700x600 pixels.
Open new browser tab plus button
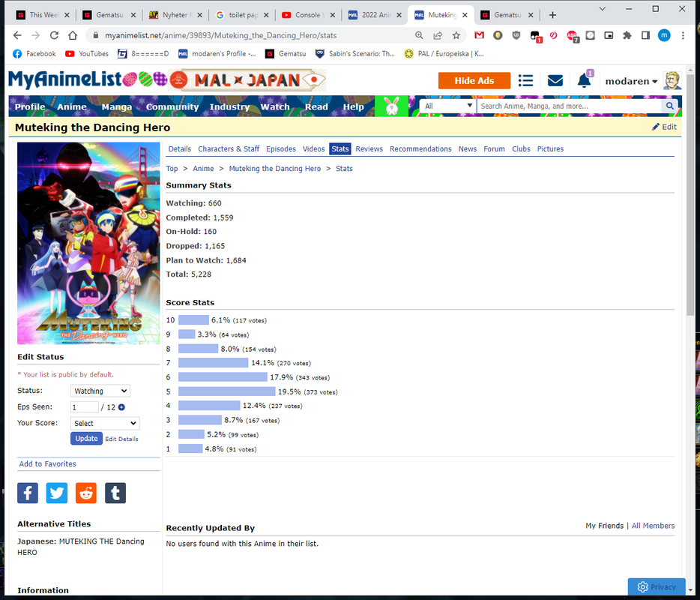coord(552,15)
